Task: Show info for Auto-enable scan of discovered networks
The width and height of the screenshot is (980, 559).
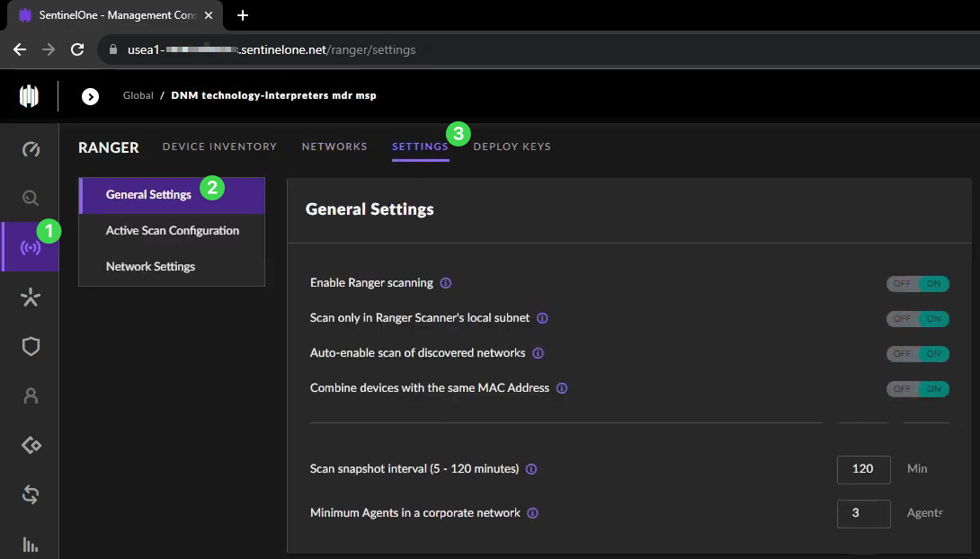Action: pyautogui.click(x=538, y=353)
